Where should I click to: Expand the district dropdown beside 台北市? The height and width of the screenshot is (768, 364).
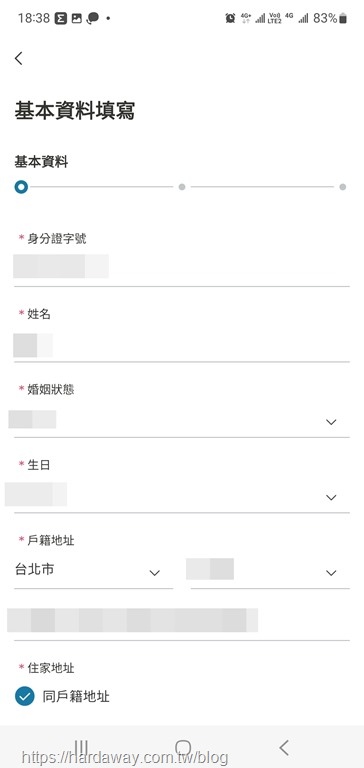270,572
